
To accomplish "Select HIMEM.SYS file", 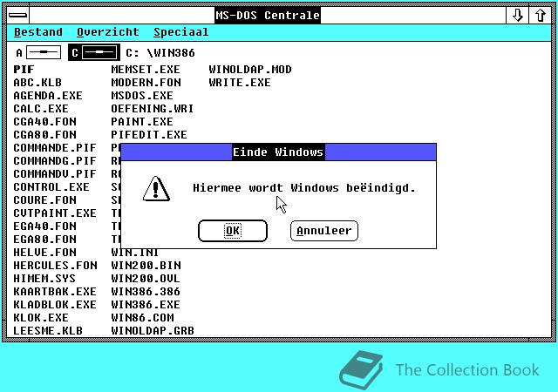I will click(44, 279).
